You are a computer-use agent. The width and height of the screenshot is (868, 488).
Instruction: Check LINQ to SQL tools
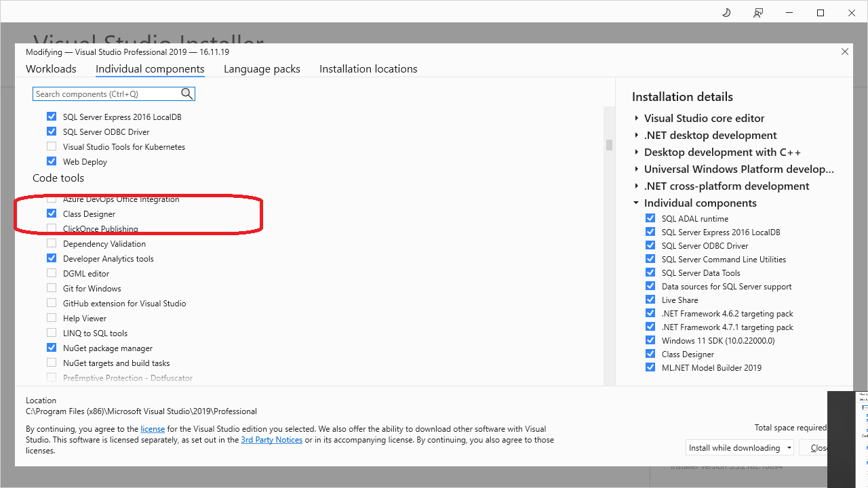[x=52, y=333]
